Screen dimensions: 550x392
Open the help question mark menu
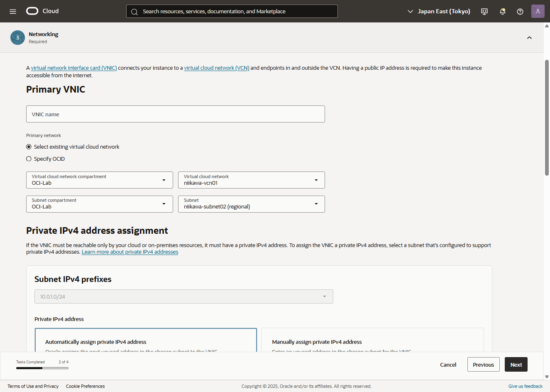point(520,12)
